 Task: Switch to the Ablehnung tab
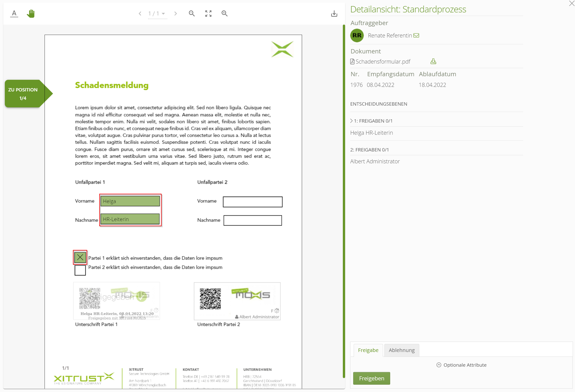tap(401, 350)
